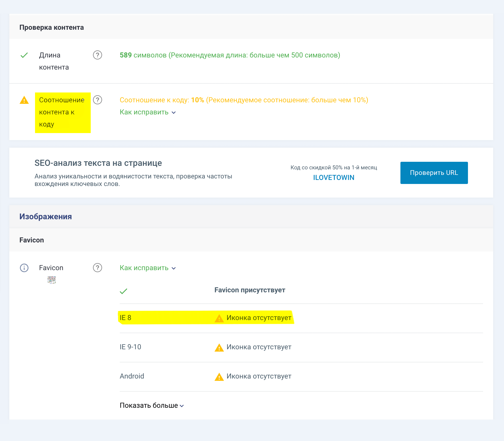Click the small favicon thumbnail image
The width and height of the screenshot is (504, 441).
click(x=52, y=280)
